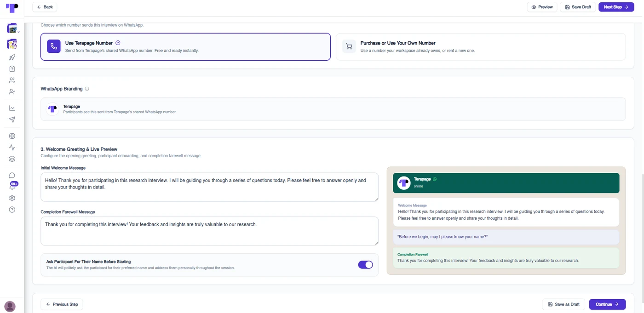This screenshot has width=644, height=313.
Task: Open the stacked layers icon in sidebar
Action: point(12,159)
